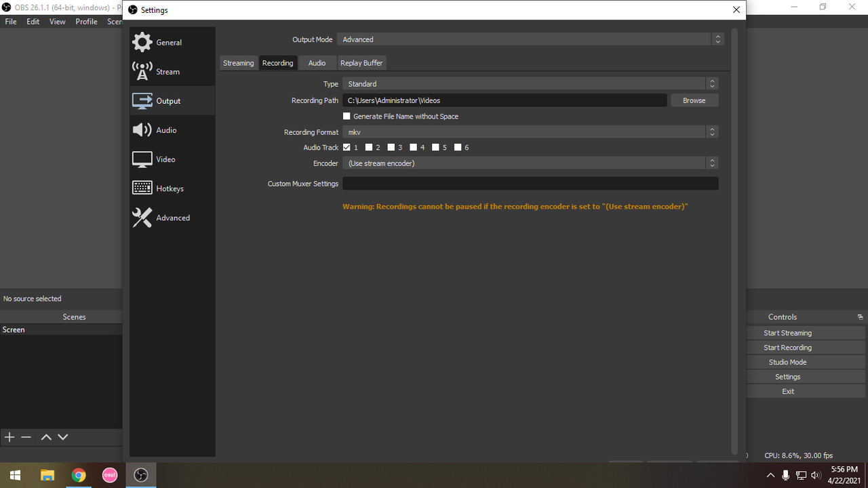Image resolution: width=868 pixels, height=488 pixels.
Task: Check Audio Track 5
Action: pyautogui.click(x=435, y=147)
